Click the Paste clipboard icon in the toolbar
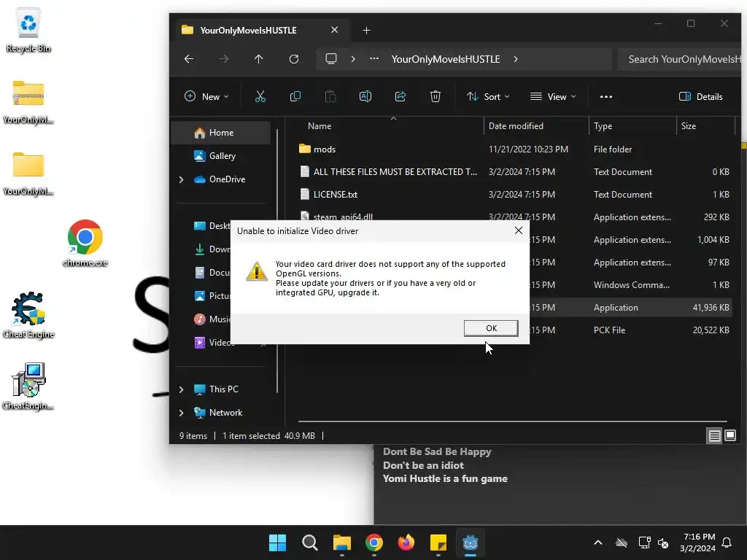Screen dimensions: 747x560 coord(330,97)
